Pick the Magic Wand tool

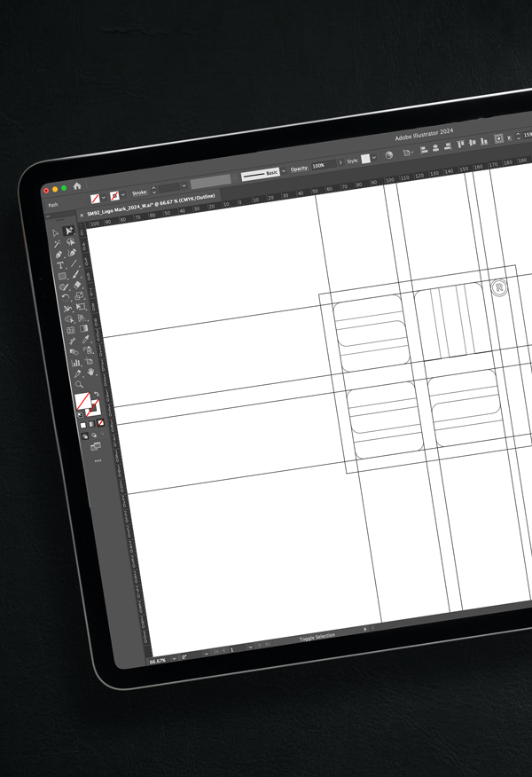click(57, 243)
